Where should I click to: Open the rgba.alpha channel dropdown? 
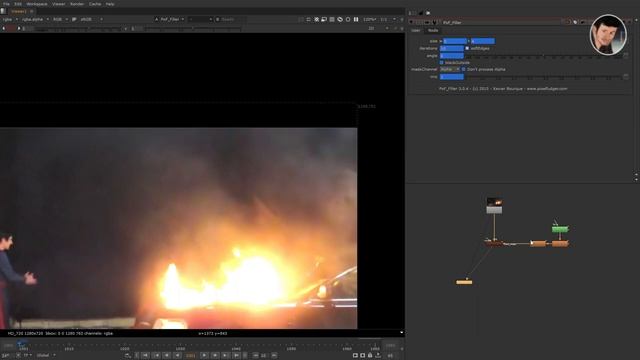point(36,19)
